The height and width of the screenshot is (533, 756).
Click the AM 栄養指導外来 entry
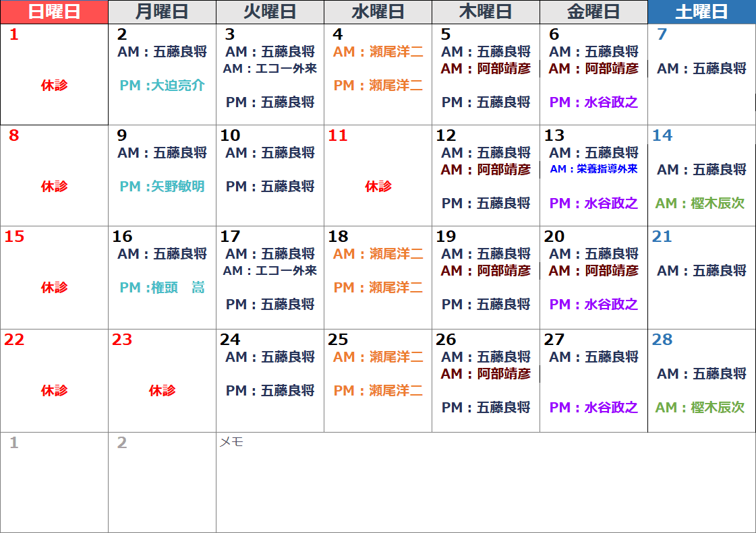593,170
